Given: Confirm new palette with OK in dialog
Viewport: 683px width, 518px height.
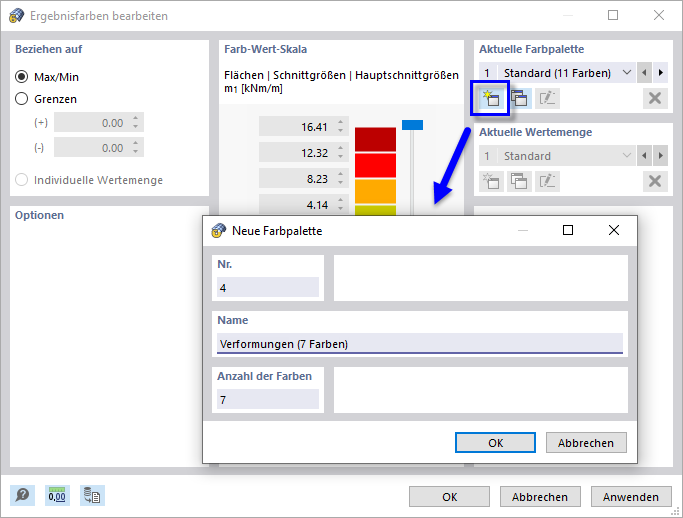Looking at the screenshot, I should click(495, 443).
